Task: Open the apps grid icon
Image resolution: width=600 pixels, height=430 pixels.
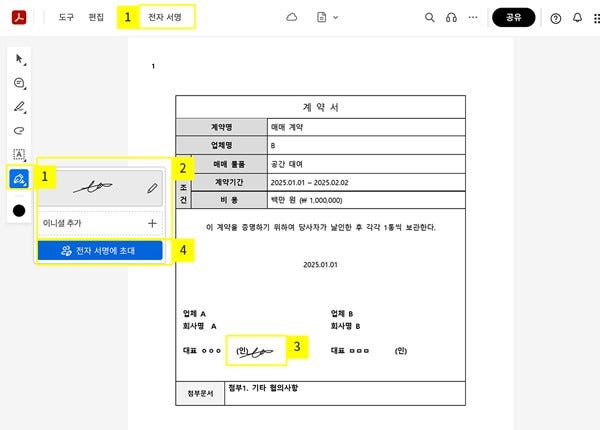Action: (597, 18)
